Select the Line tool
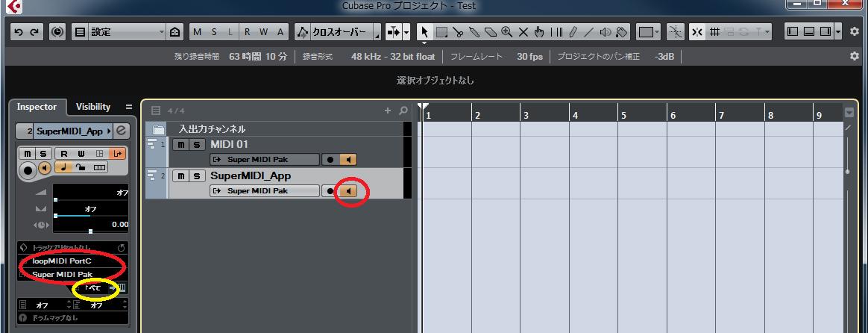868x333 pixels. click(x=589, y=32)
